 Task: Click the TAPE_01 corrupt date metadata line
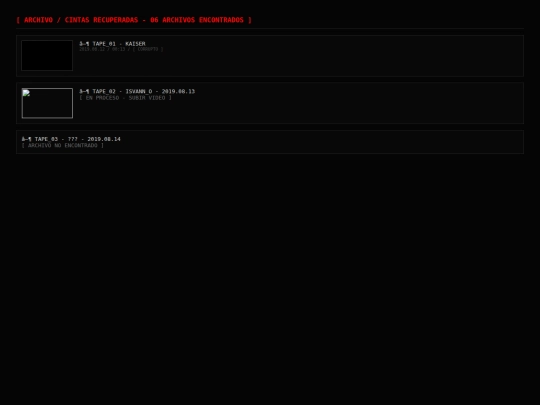click(121, 49)
